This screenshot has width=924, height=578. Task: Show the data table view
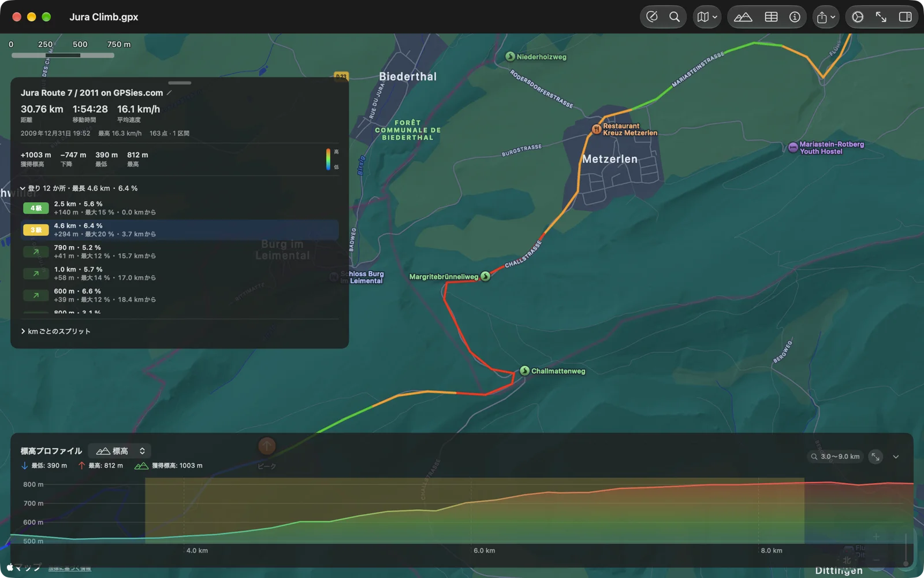771,17
